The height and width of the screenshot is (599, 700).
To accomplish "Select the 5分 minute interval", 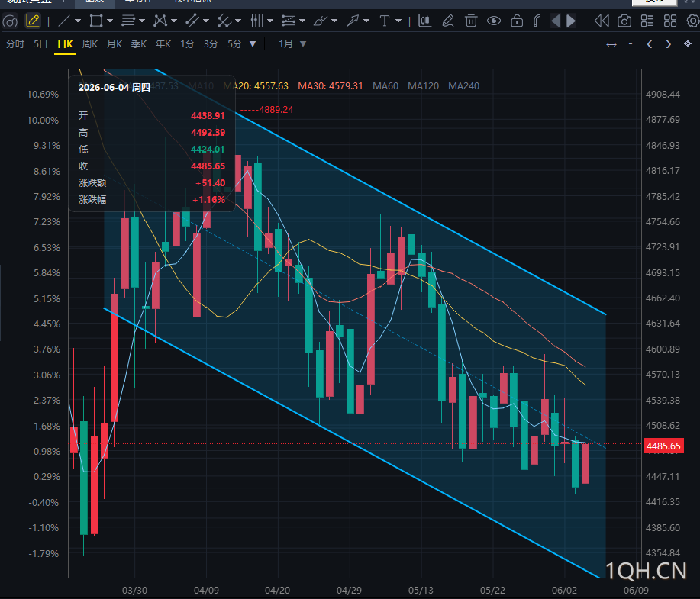I will [235, 44].
